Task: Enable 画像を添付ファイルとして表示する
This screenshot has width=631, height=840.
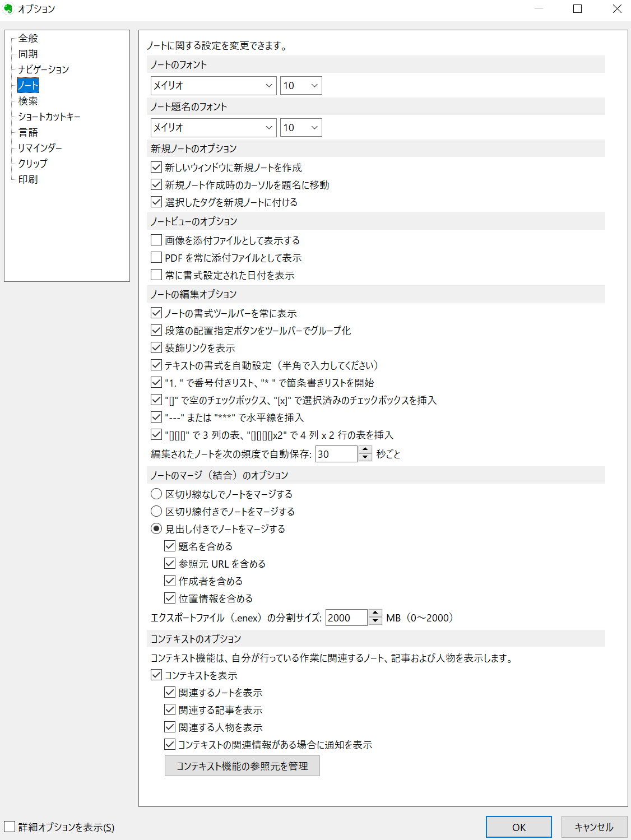Action: point(156,240)
